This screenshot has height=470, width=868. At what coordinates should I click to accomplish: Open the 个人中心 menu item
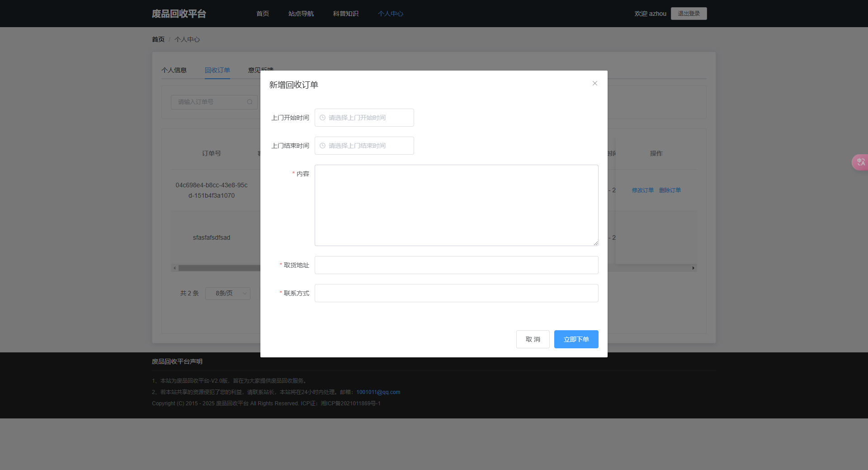[391, 14]
